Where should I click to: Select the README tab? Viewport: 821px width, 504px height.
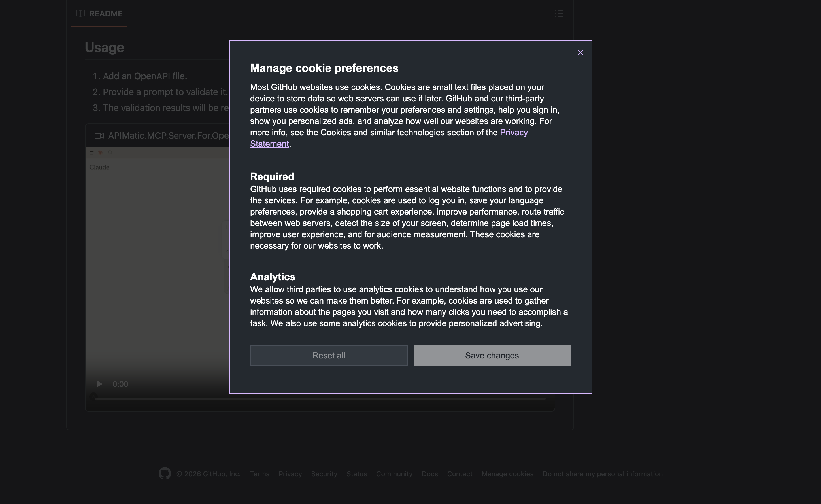(105, 14)
